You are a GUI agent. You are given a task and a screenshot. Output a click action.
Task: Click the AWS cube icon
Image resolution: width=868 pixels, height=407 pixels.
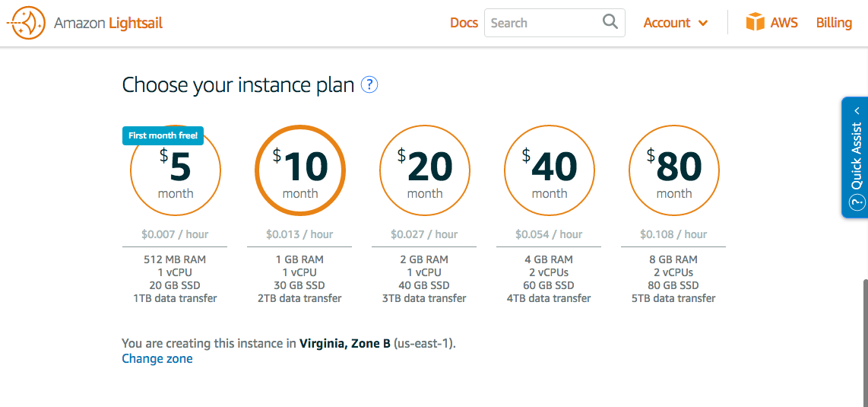[755, 22]
